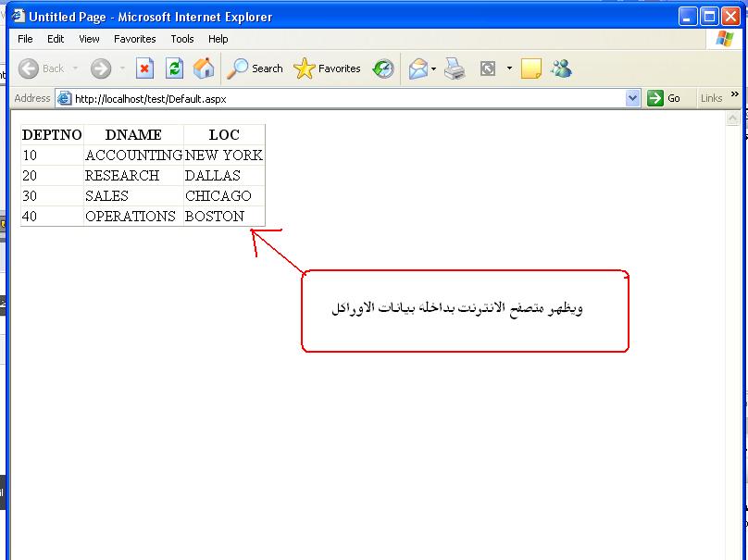This screenshot has height=560, width=748.
Task: Click inside the address bar URL field
Action: [343, 98]
